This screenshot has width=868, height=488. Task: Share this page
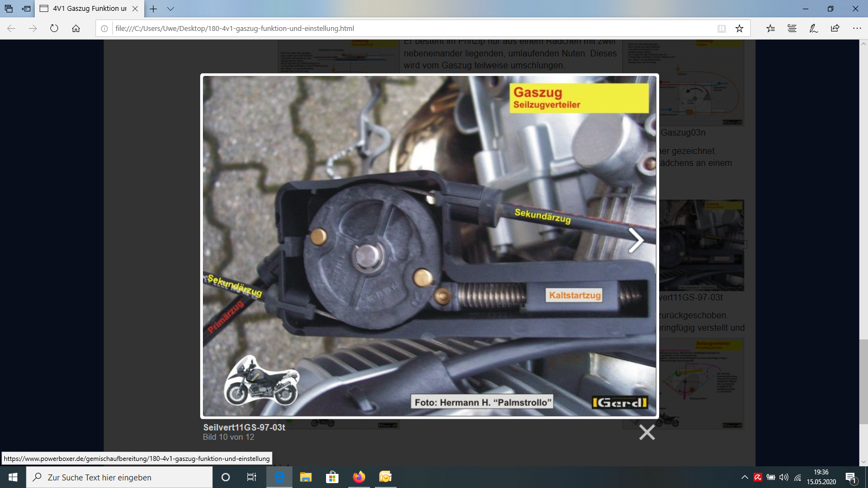click(835, 28)
